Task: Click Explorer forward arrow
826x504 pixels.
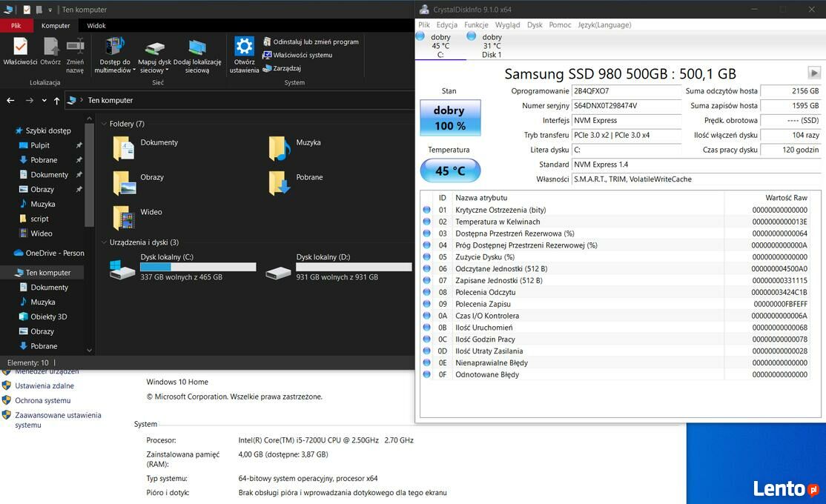Action: pos(30,100)
